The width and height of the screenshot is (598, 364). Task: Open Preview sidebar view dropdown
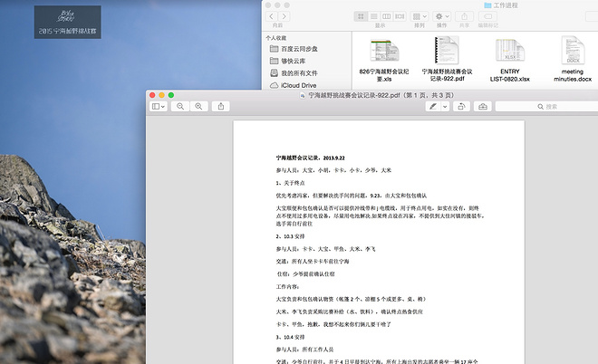click(159, 107)
